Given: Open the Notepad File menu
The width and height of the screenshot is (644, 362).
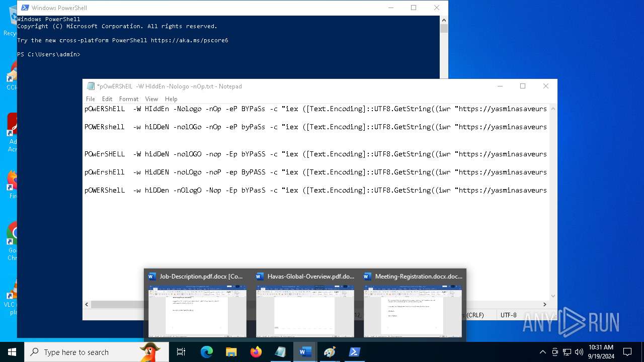Looking at the screenshot, I should (x=91, y=99).
